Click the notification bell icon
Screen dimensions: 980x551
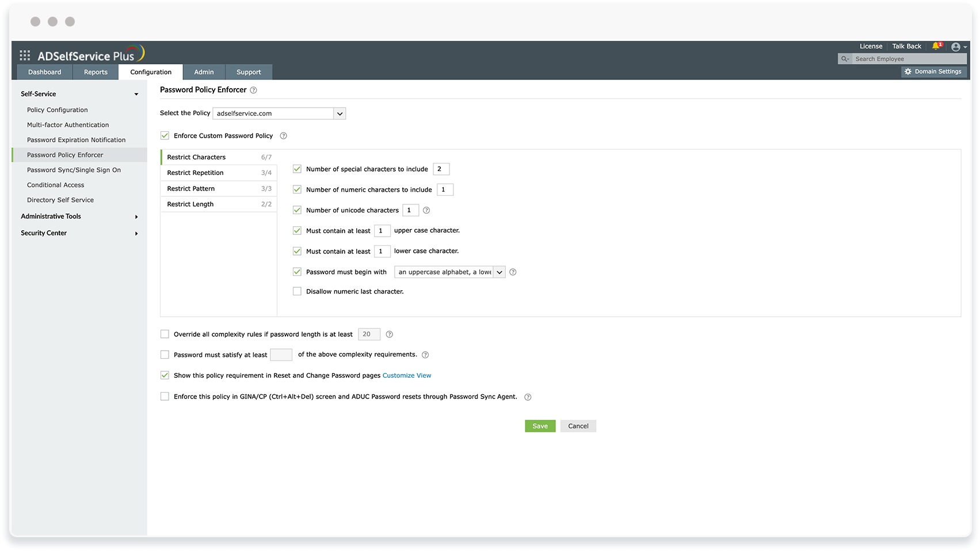point(936,46)
